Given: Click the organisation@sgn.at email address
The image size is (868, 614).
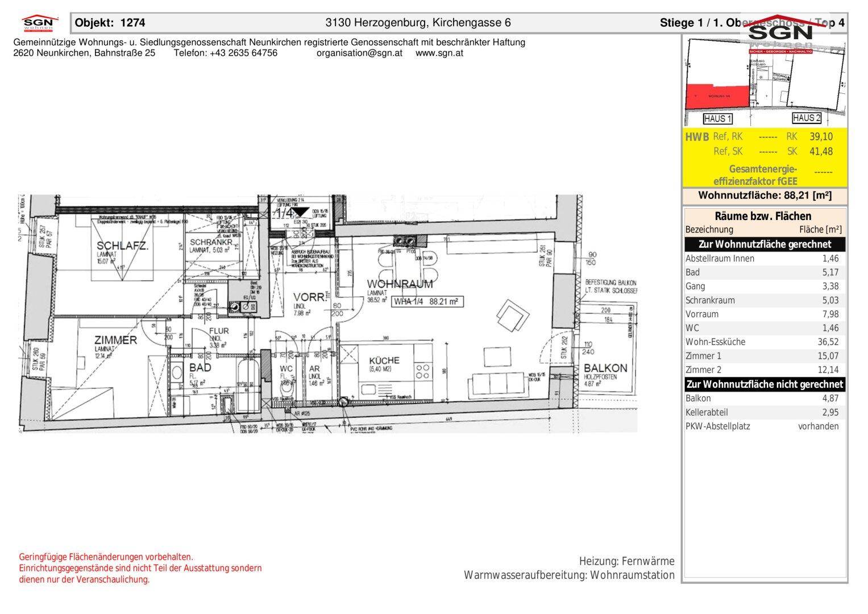Looking at the screenshot, I should pos(359,53).
